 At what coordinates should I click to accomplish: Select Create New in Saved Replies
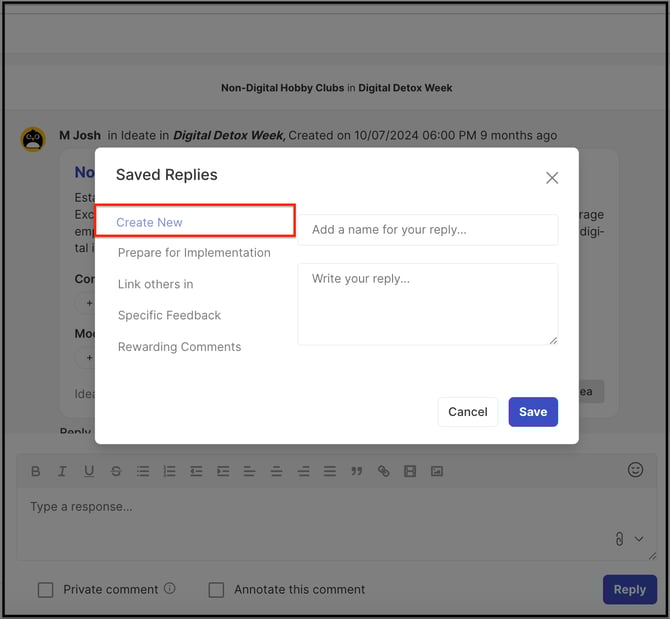[x=149, y=222]
